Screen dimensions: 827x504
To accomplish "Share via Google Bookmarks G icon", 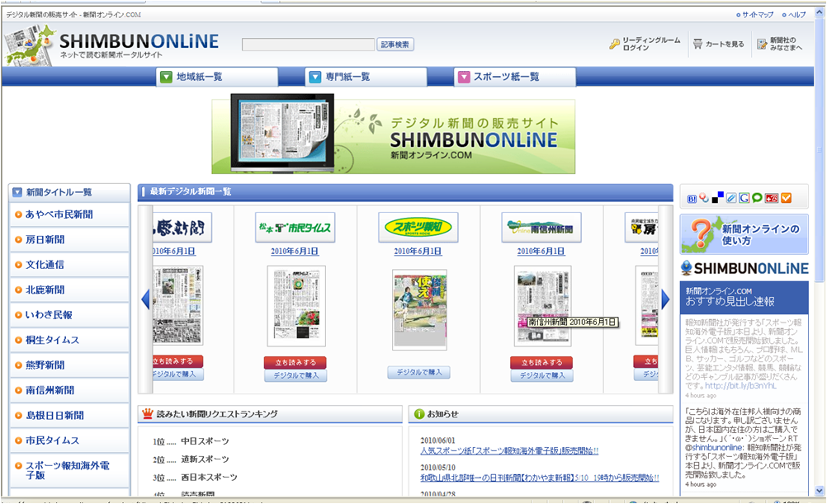I will [x=744, y=198].
